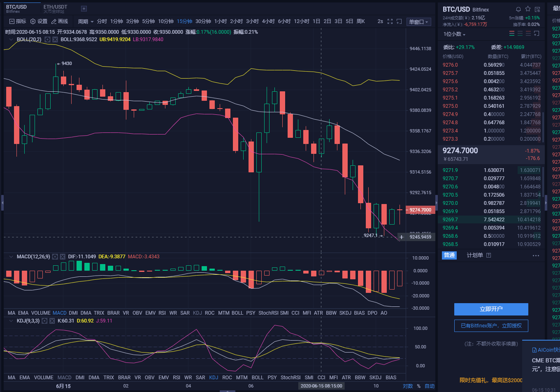Select the 30分钟 timeframe
560x392 pixels.
(203, 21)
